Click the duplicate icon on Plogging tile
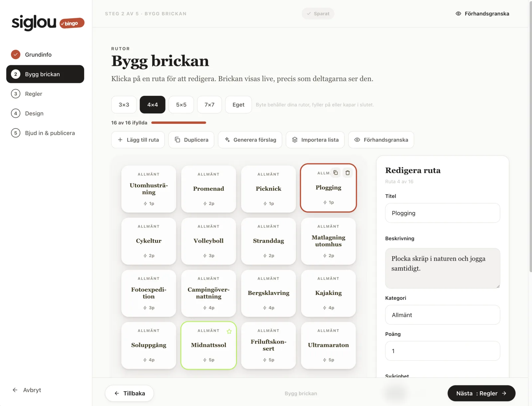The height and width of the screenshot is (406, 532). [x=335, y=173]
